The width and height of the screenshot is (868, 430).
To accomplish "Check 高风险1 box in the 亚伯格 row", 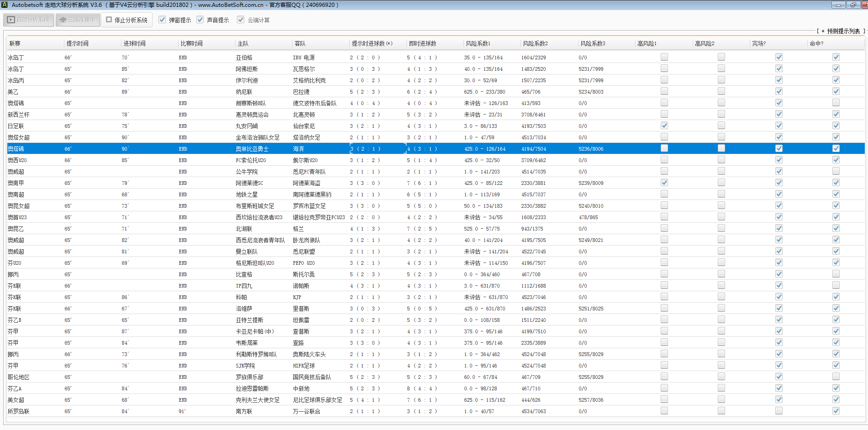I will [664, 57].
